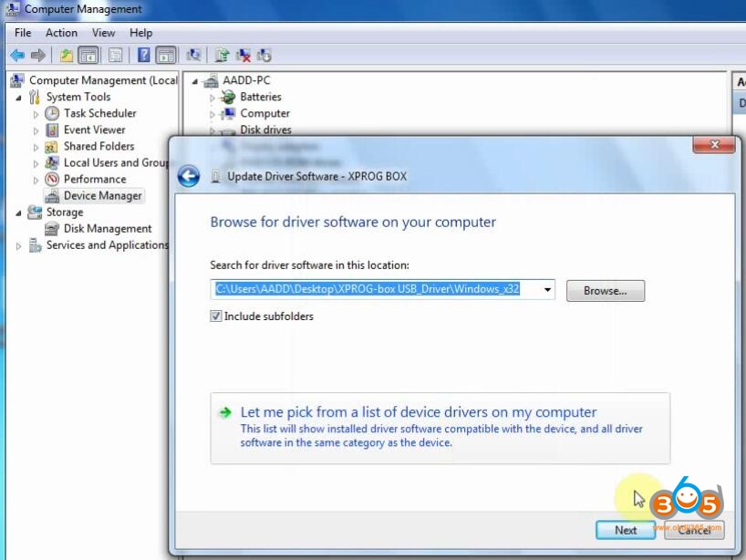The image size is (746, 560).
Task: Click the Properties sheet toolbar icon
Action: coord(115,56)
